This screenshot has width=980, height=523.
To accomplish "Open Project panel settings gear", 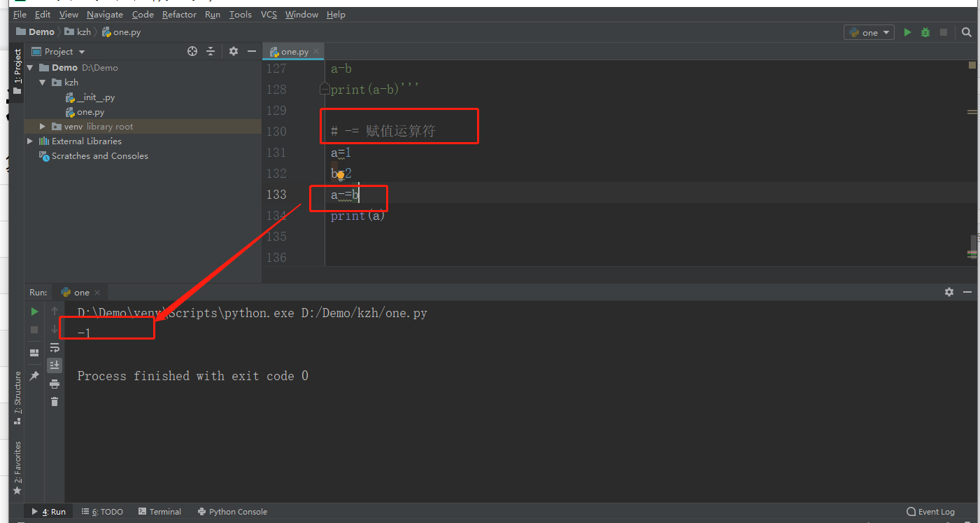I will 233,51.
